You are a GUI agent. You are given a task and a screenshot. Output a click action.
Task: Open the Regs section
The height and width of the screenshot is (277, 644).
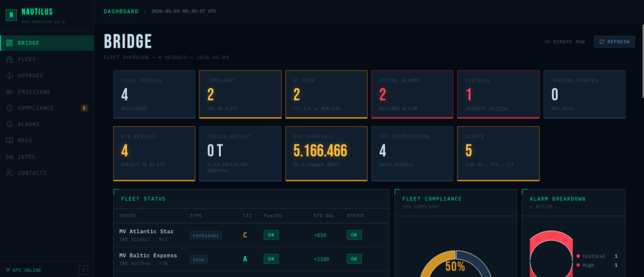pos(47,140)
